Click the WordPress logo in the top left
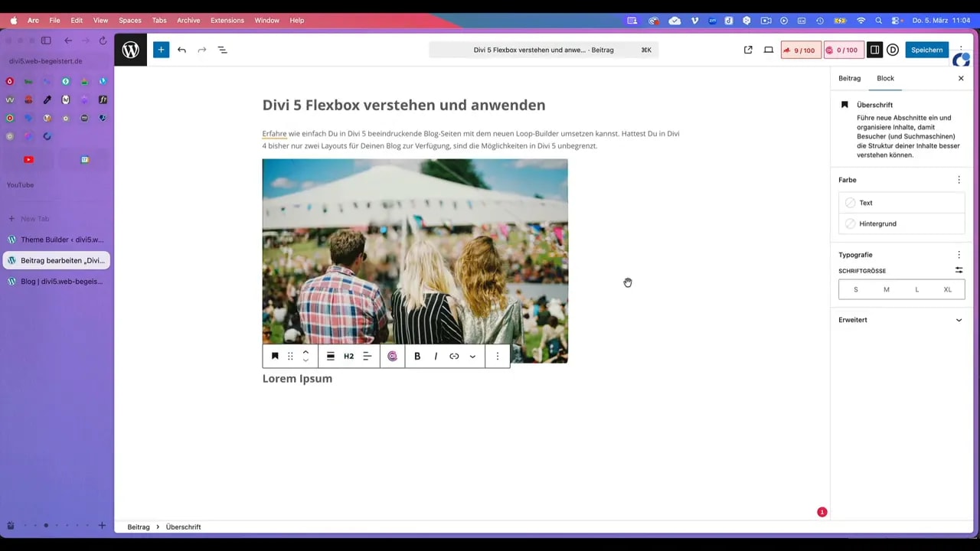The height and width of the screenshot is (551, 980). (x=130, y=50)
